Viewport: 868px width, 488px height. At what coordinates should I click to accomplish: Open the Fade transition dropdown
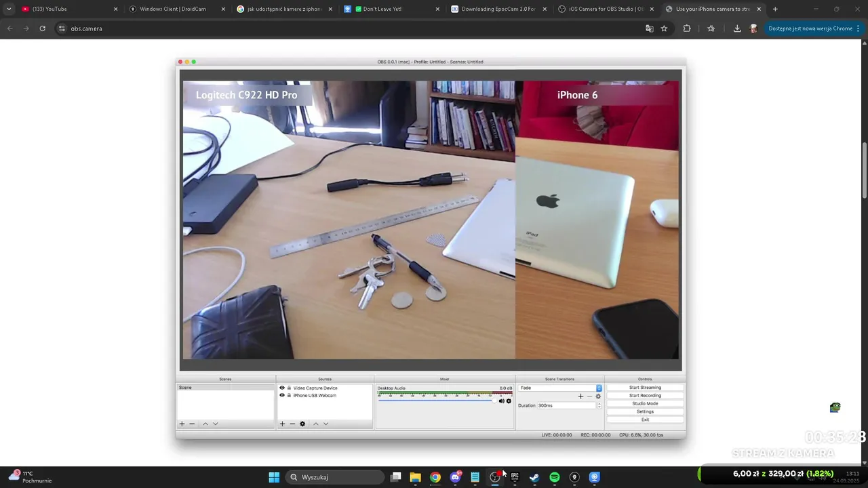click(x=560, y=388)
